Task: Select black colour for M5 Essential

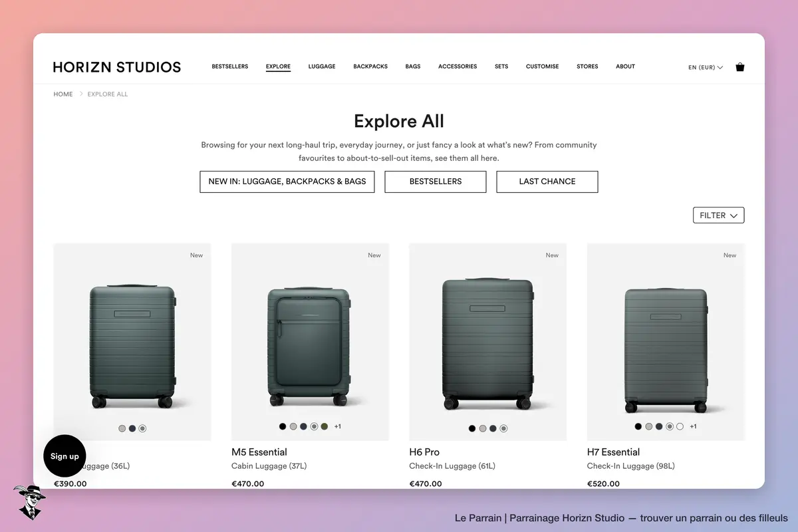Action: pos(283,426)
